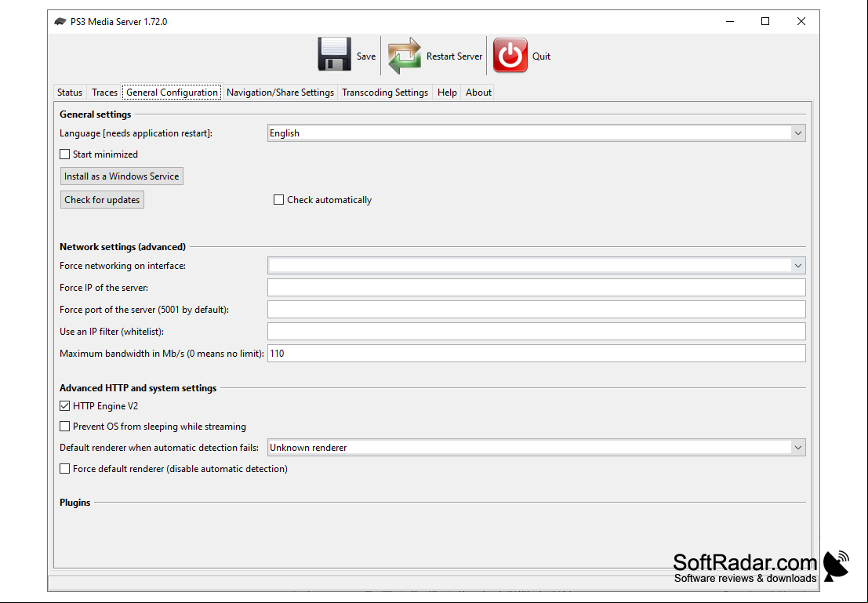This screenshot has width=868, height=603.
Task: Open the Traces tab
Action: pos(104,93)
